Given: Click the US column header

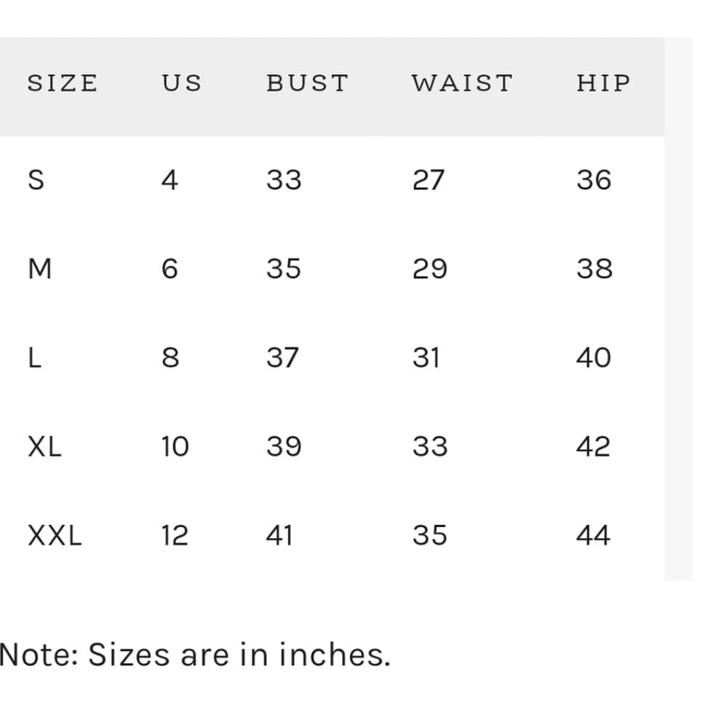Looking at the screenshot, I should (182, 84).
